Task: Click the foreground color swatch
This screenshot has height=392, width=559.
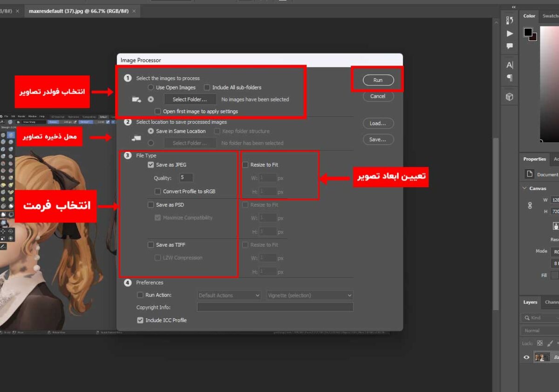Action: coord(528,32)
